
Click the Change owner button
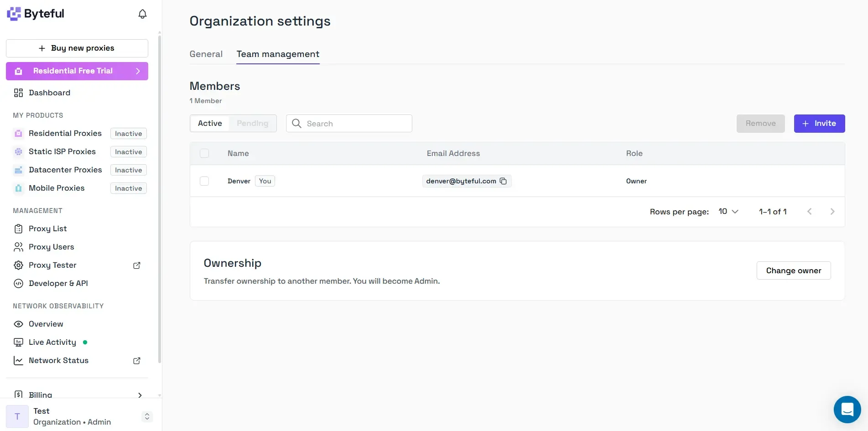(794, 270)
